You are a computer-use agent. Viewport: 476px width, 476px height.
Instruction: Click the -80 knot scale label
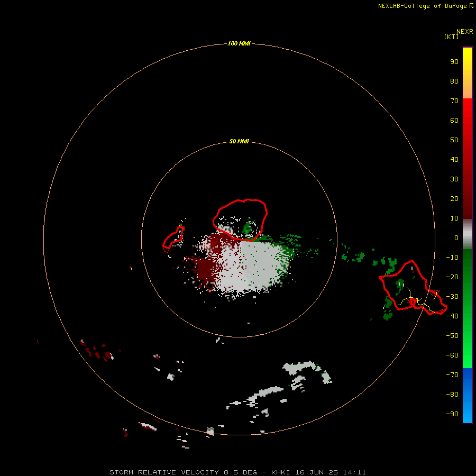(x=452, y=395)
